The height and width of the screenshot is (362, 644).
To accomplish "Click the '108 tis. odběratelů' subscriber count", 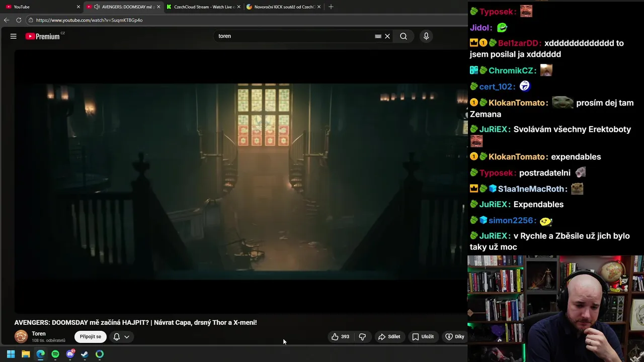I will (x=48, y=340).
